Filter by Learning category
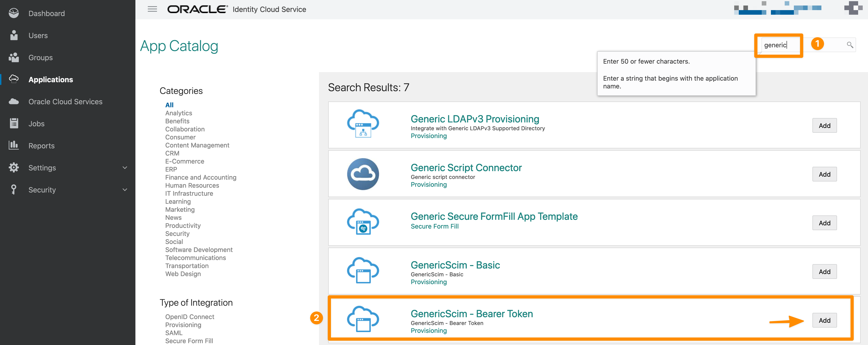 (178, 202)
